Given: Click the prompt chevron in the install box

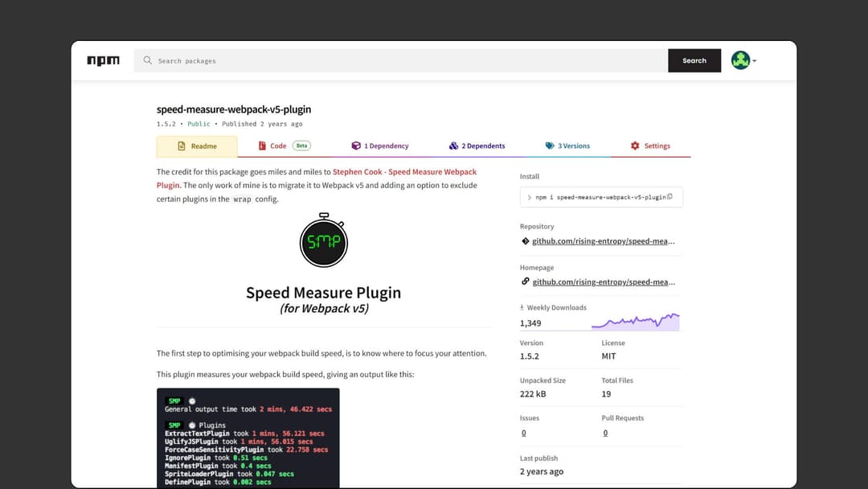Looking at the screenshot, I should [x=529, y=197].
